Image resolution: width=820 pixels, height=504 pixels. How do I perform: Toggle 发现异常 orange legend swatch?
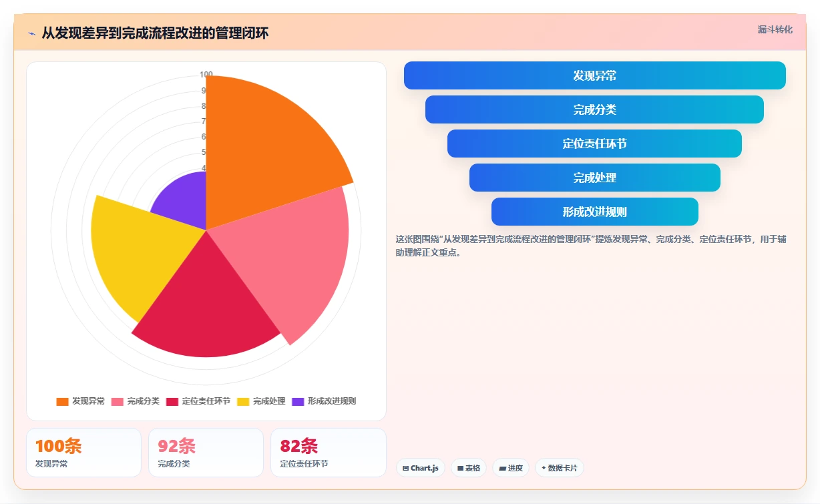(62, 401)
